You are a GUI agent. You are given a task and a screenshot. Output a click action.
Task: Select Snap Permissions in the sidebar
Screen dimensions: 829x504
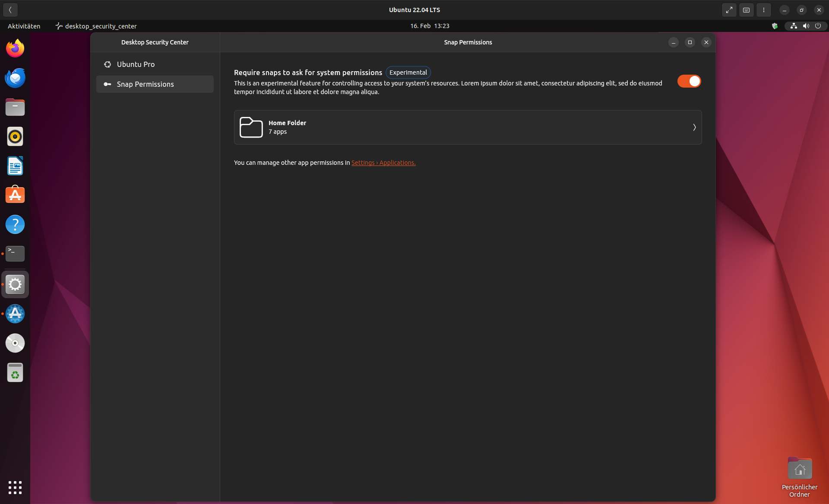click(x=145, y=84)
